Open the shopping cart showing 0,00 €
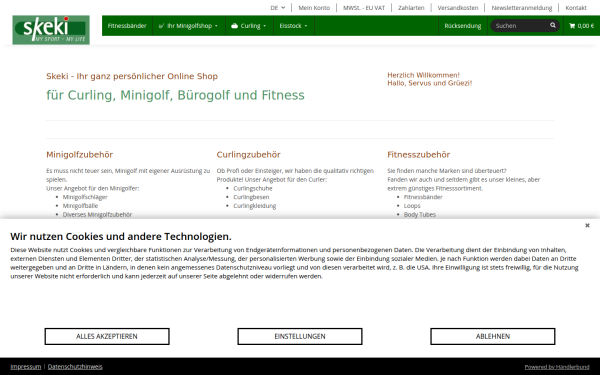Screen dimensions: 600x375 pyautogui.click(x=582, y=26)
